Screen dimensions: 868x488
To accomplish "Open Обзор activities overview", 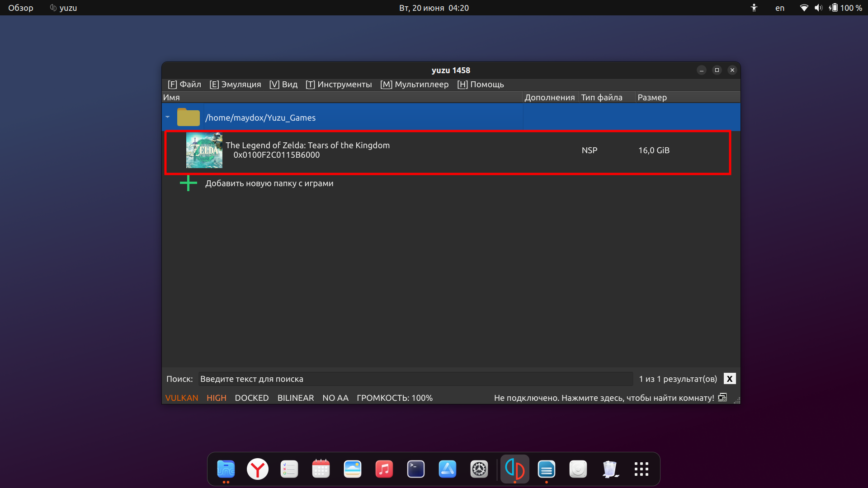I will [21, 8].
